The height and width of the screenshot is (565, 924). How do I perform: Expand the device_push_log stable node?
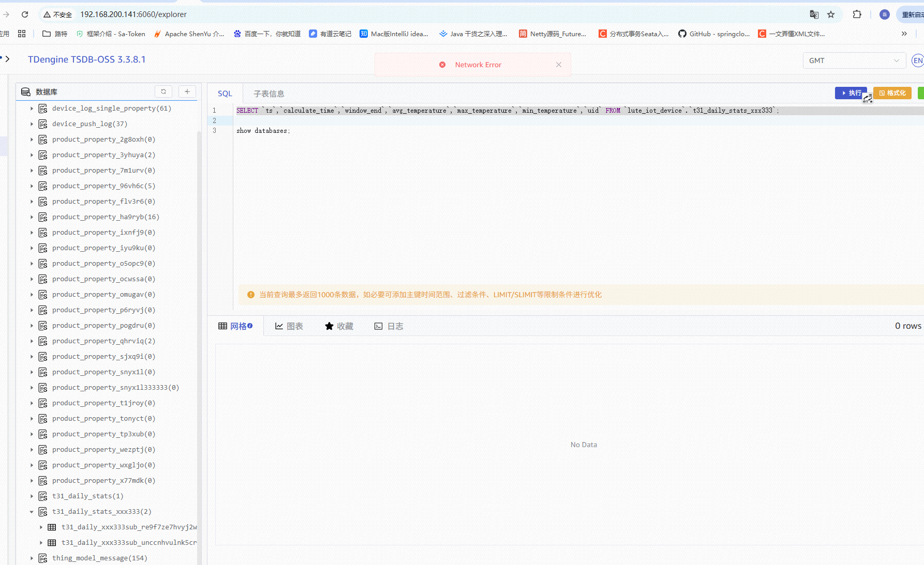tap(32, 124)
